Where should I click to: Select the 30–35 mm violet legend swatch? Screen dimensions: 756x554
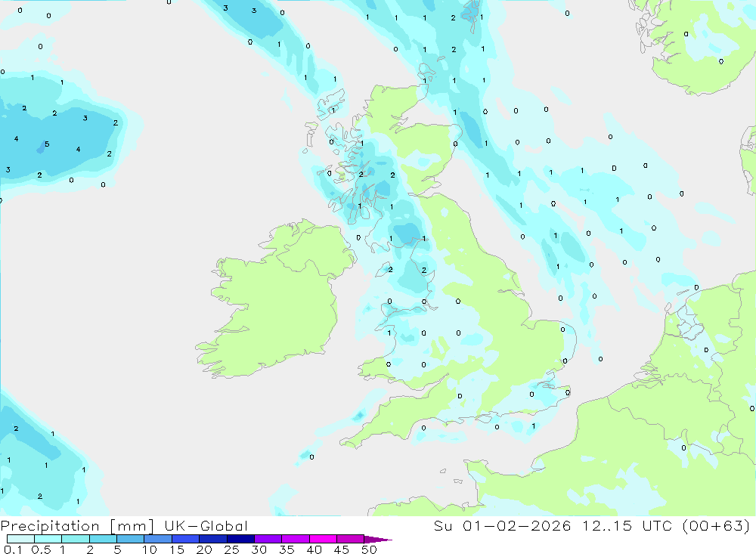click(x=268, y=539)
